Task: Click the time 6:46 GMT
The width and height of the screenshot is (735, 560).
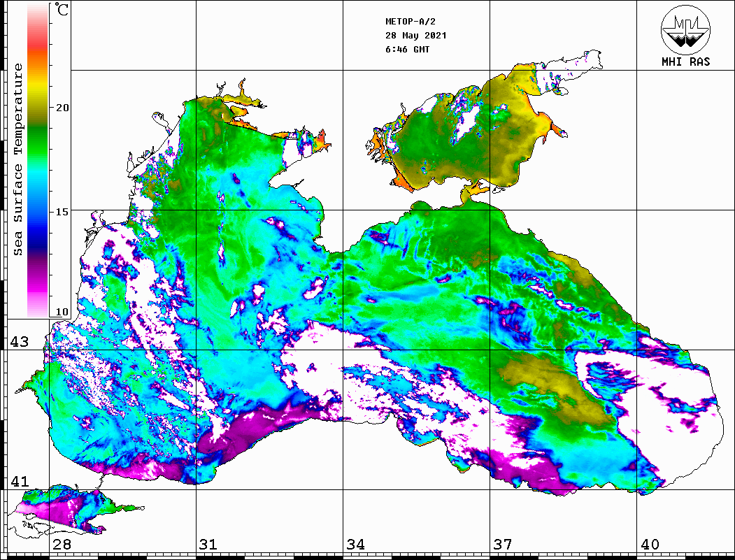Action: click(407, 50)
